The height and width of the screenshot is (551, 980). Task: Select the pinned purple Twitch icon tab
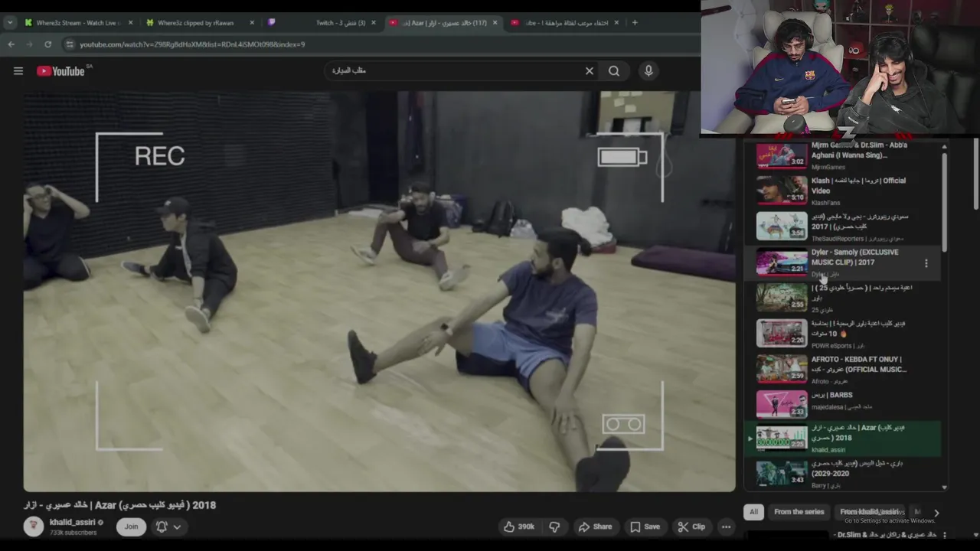[x=271, y=23]
